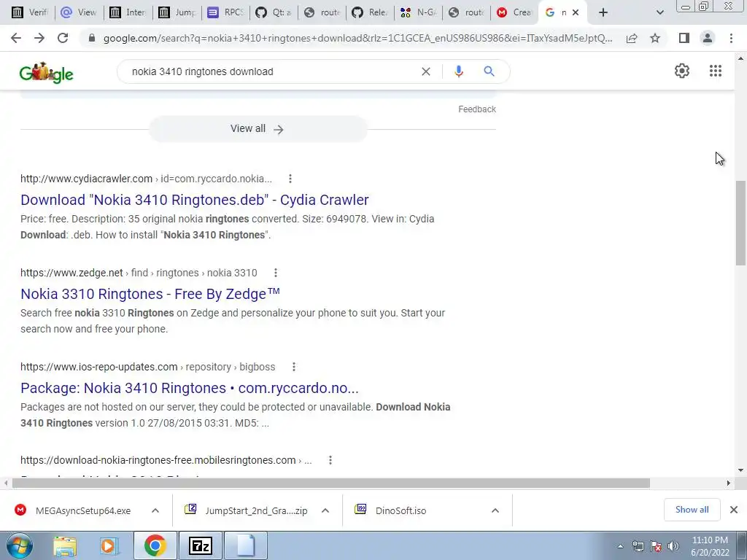The height and width of the screenshot is (560, 747).
Task: Click the View all button
Action: point(258,129)
